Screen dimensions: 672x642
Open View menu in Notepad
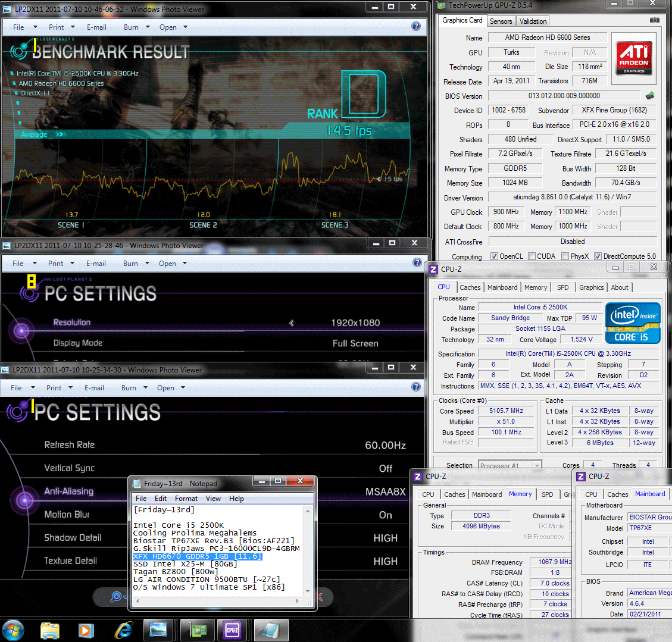point(213,499)
